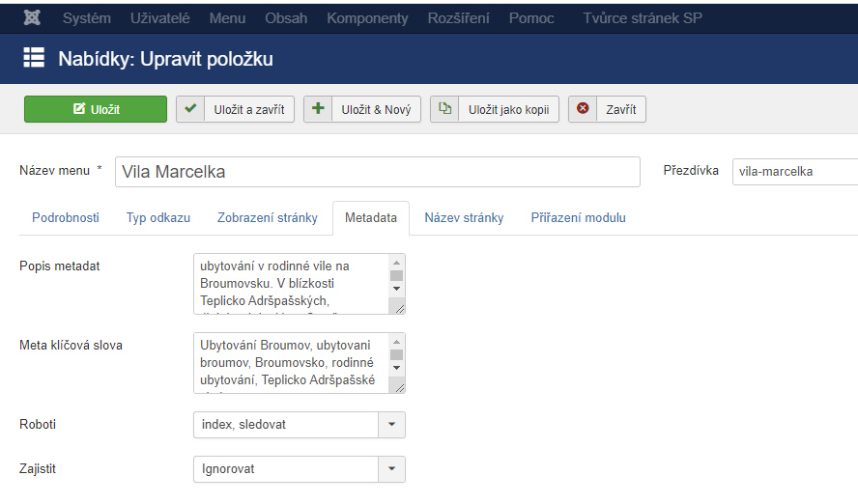Click the checkmark icon on Uložit a zavřít

190,109
